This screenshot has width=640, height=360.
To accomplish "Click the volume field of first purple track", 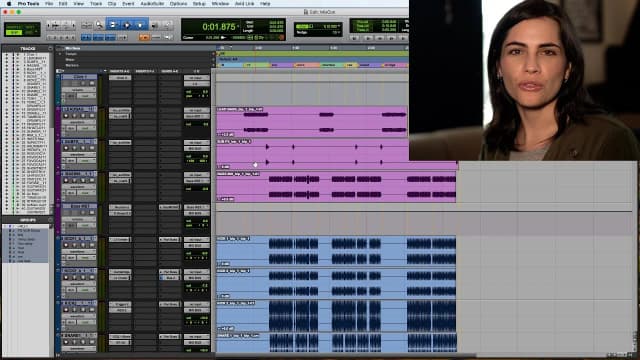I will [196, 124].
